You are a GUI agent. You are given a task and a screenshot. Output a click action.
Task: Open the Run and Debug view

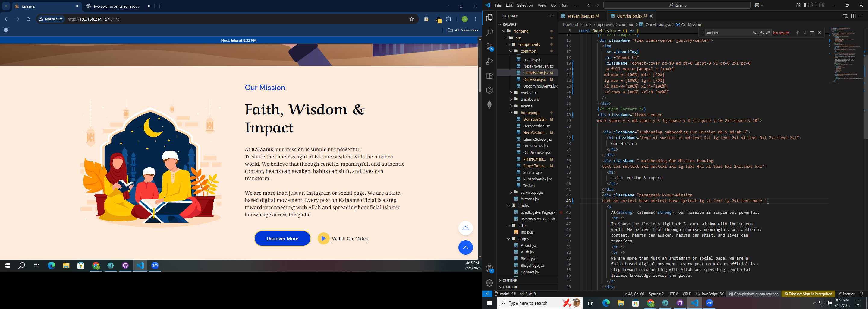(x=489, y=61)
